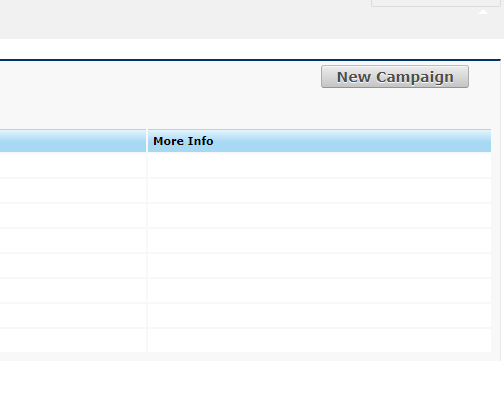Sort by the More Info column header

point(183,141)
